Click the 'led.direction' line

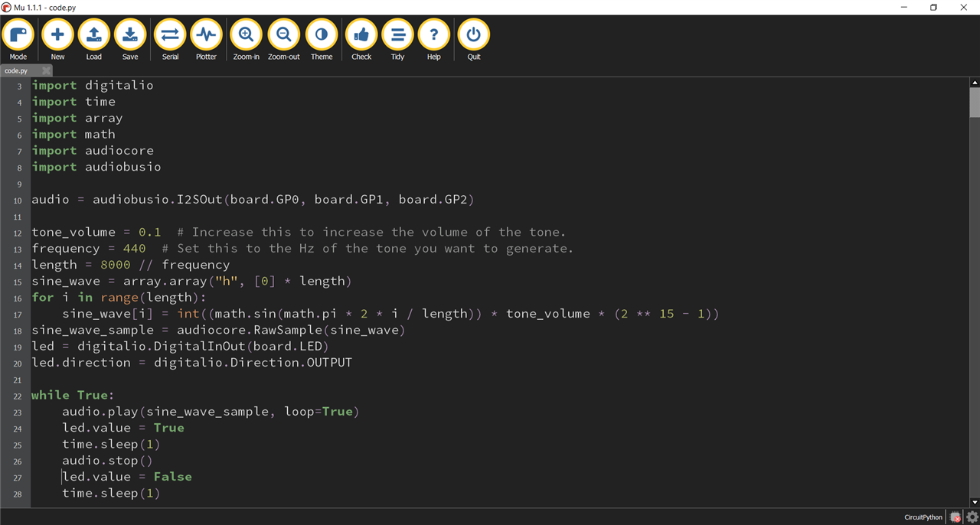pos(191,363)
